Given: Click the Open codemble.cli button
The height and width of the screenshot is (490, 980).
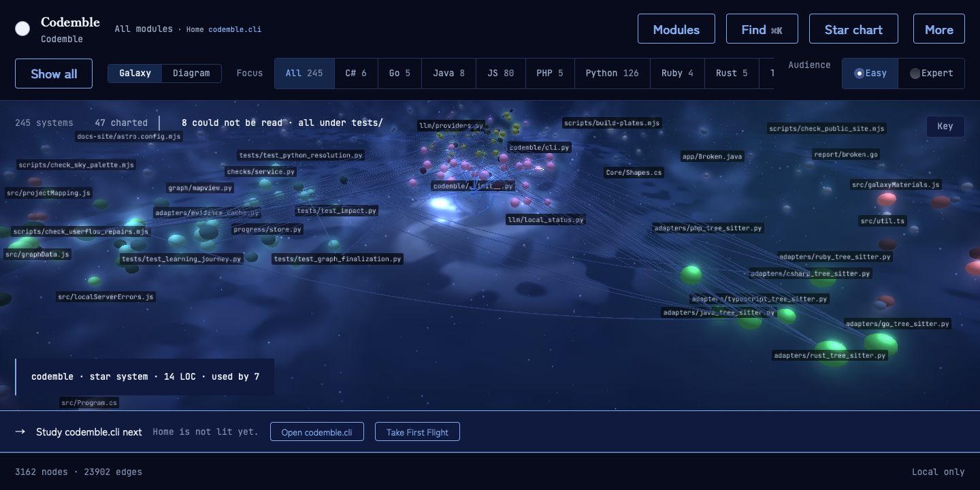Looking at the screenshot, I should [317, 432].
